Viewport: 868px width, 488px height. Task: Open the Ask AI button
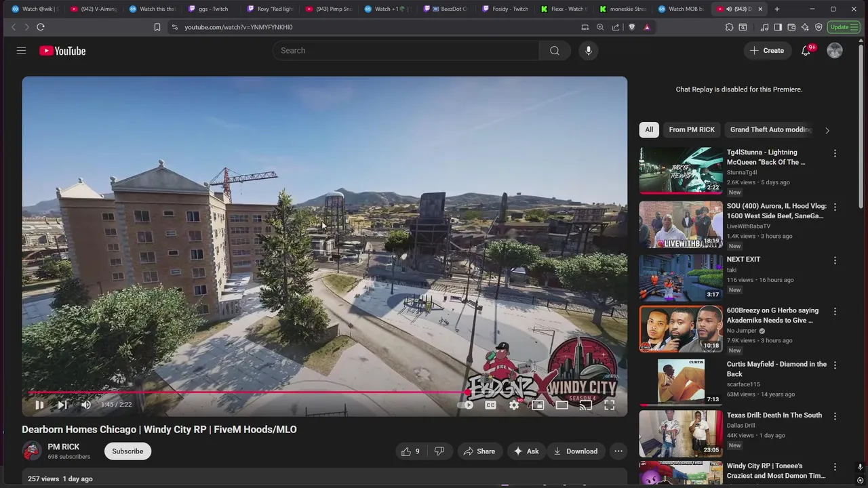pos(526,451)
